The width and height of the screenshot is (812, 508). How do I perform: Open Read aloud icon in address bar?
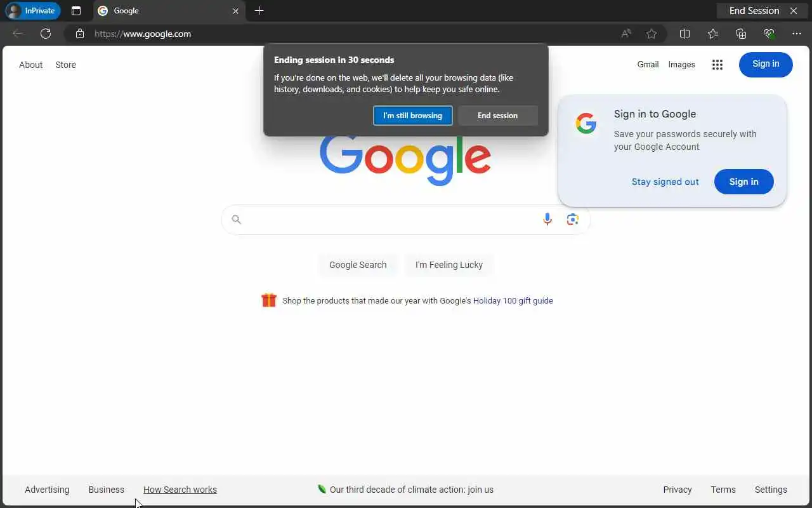coord(626,34)
